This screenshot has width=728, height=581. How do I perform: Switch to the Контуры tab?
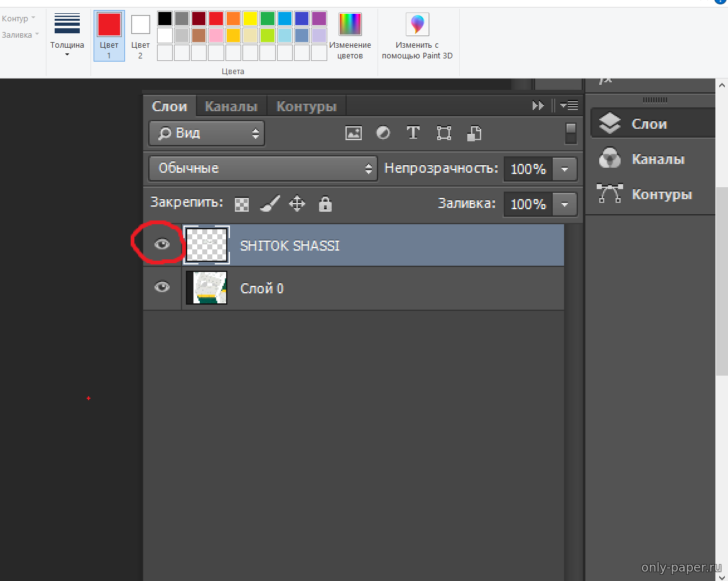pyautogui.click(x=307, y=106)
